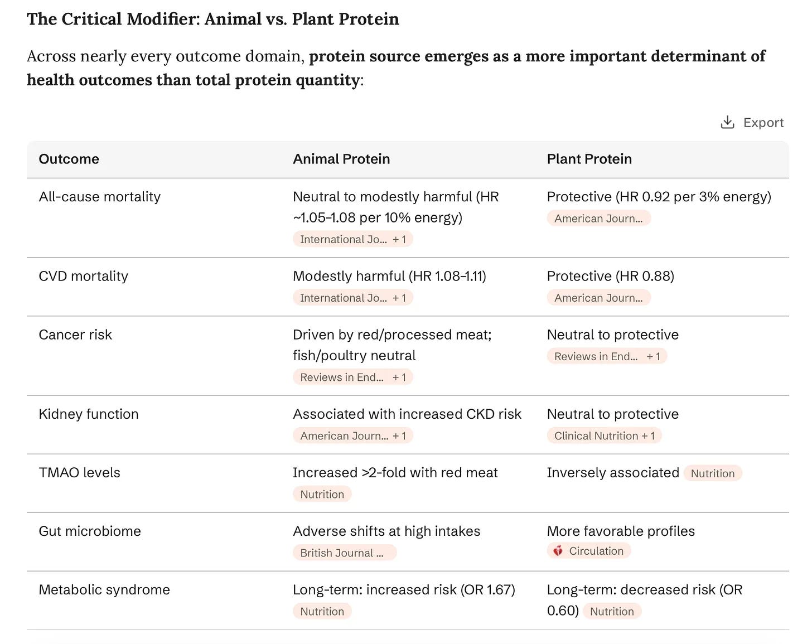Open Nutrition citation under increased risk OR 1.67
The height and width of the screenshot is (644, 812).
click(x=322, y=611)
